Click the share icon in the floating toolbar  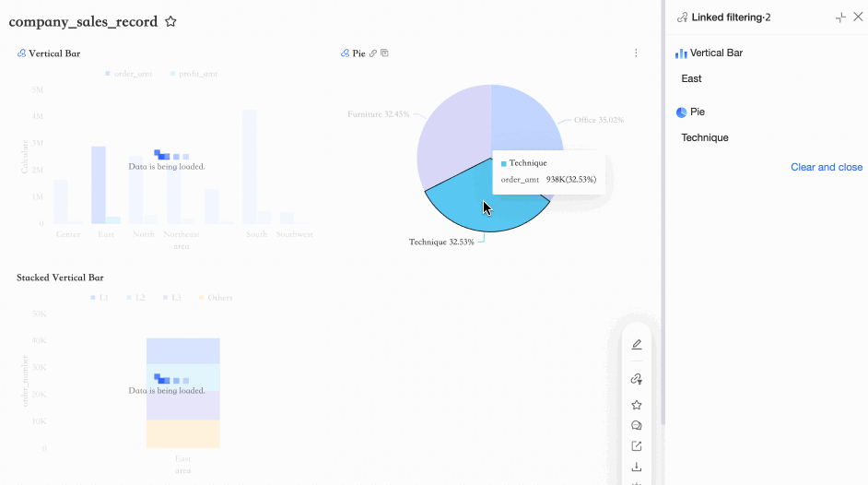click(x=637, y=446)
